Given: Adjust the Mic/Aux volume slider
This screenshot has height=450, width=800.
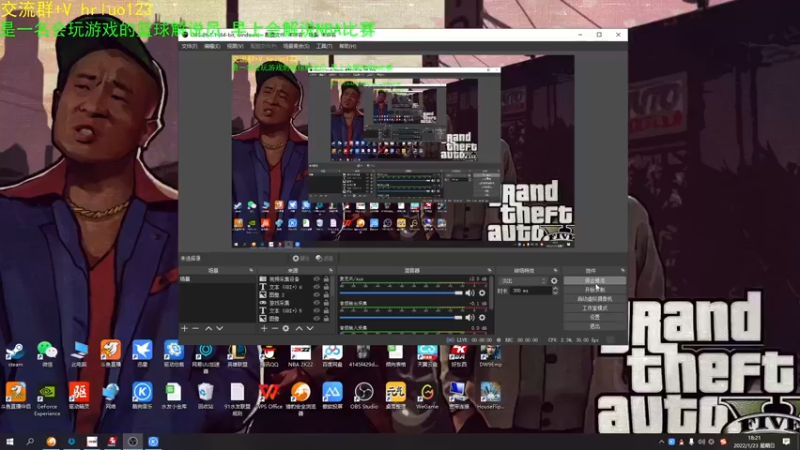Looking at the screenshot, I should 401,293.
